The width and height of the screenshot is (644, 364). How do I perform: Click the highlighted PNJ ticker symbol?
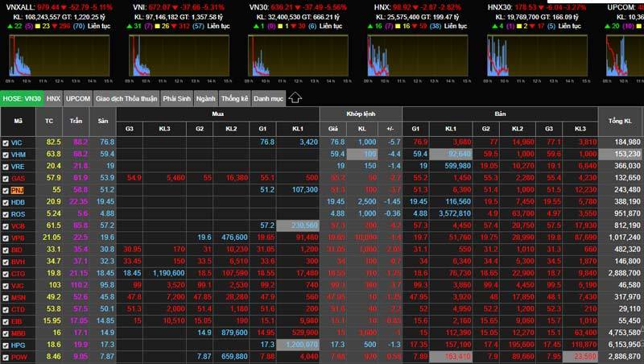tap(18, 189)
